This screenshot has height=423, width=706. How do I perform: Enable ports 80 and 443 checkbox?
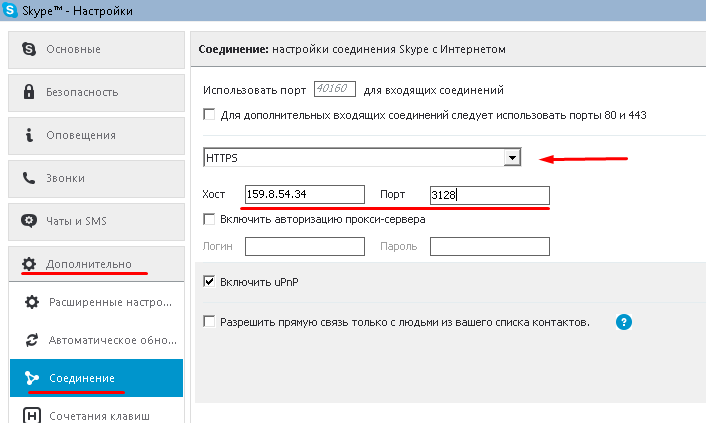pos(209,114)
